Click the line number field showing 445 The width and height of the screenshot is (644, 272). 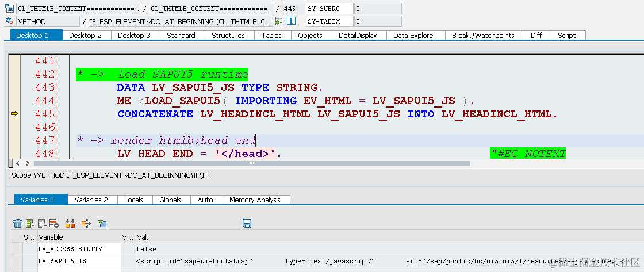pos(293,9)
